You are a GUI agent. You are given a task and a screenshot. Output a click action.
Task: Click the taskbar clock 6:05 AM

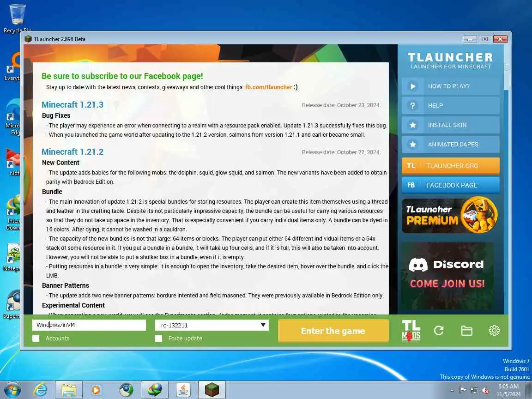pos(508,387)
